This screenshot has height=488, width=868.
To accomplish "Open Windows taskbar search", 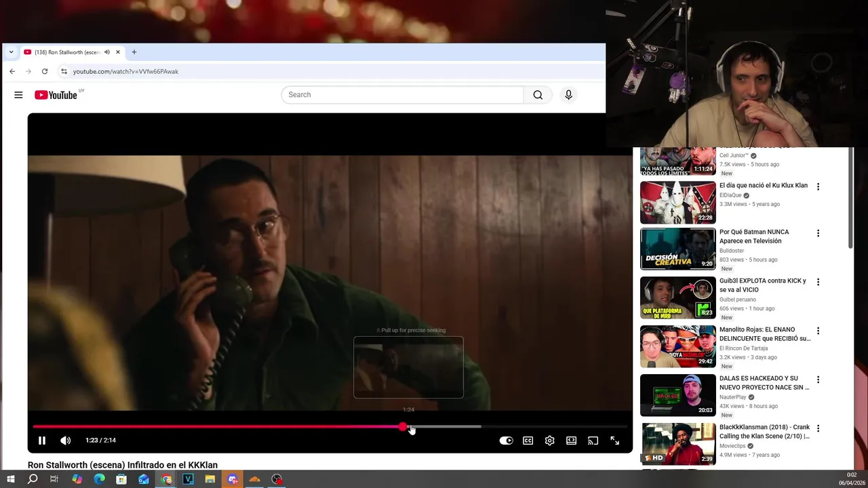I will point(33,479).
